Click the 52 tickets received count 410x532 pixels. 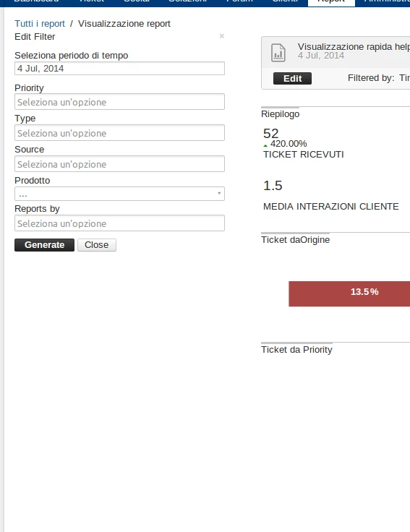tap(271, 133)
